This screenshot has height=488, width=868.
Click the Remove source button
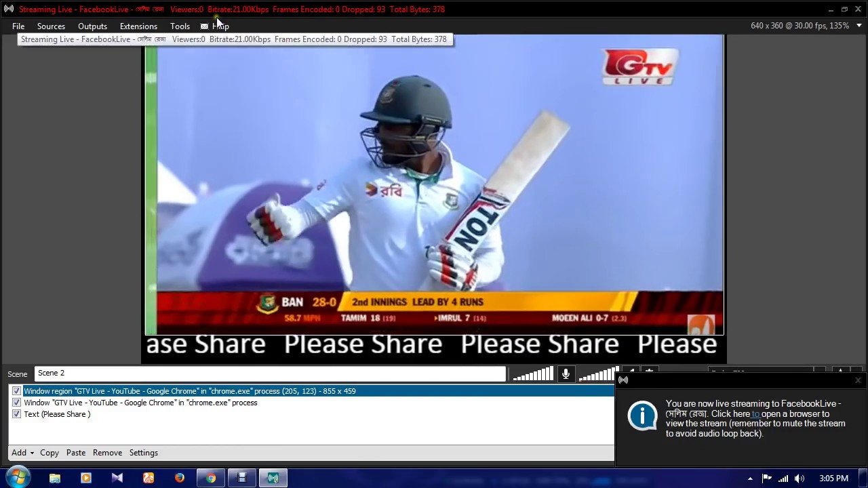tap(107, 453)
